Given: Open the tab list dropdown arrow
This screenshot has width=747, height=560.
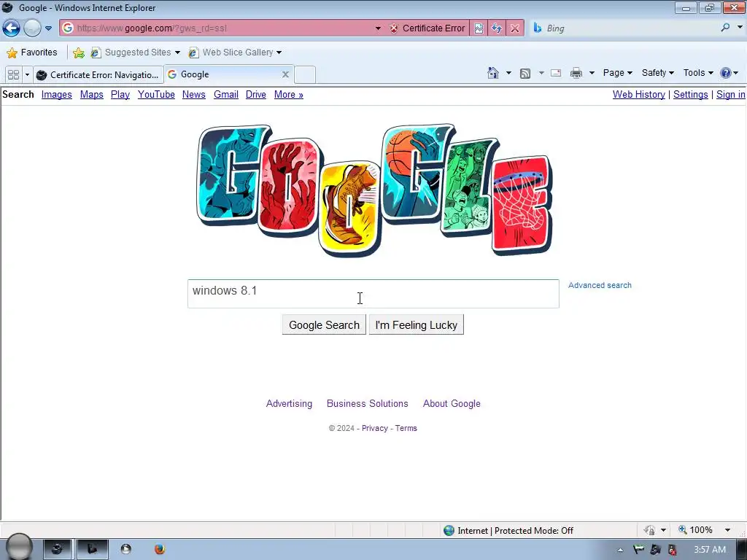Looking at the screenshot, I should 27,75.
